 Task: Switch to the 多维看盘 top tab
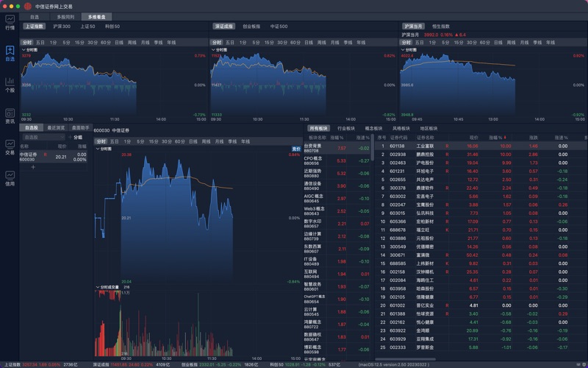(97, 17)
